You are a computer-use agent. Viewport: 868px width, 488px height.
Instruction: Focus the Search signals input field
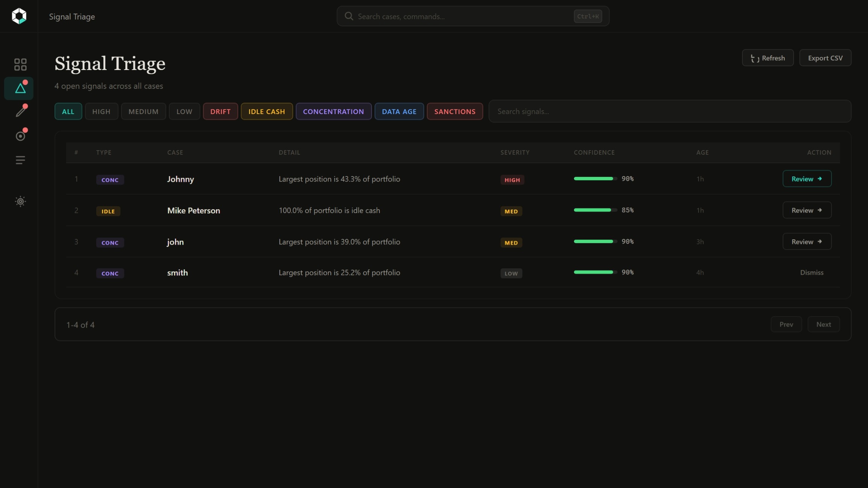click(x=669, y=111)
